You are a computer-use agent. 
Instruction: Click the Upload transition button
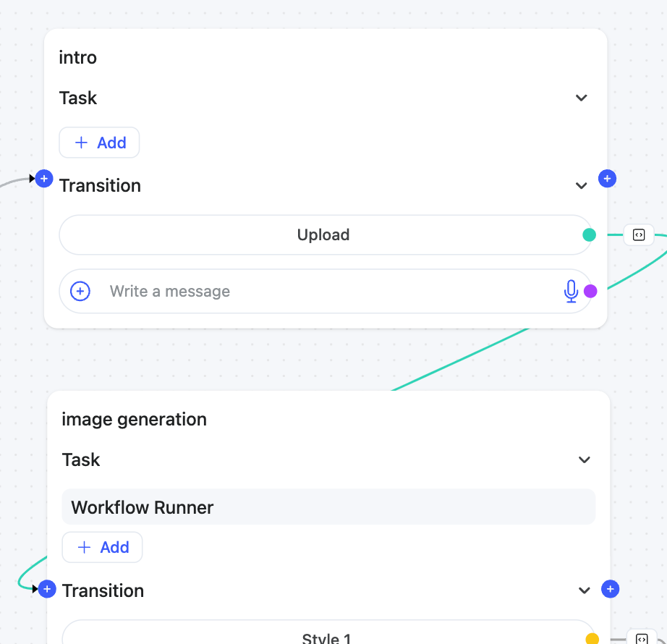pos(323,235)
